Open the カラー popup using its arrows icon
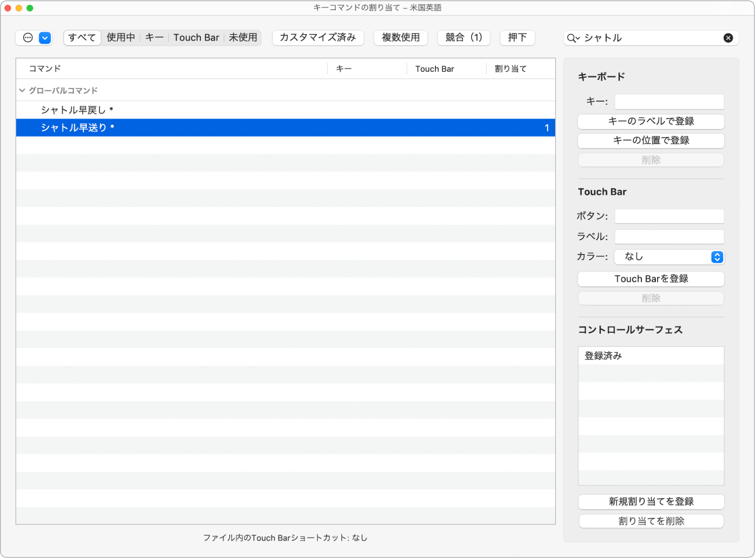This screenshot has width=756, height=559. [x=717, y=257]
